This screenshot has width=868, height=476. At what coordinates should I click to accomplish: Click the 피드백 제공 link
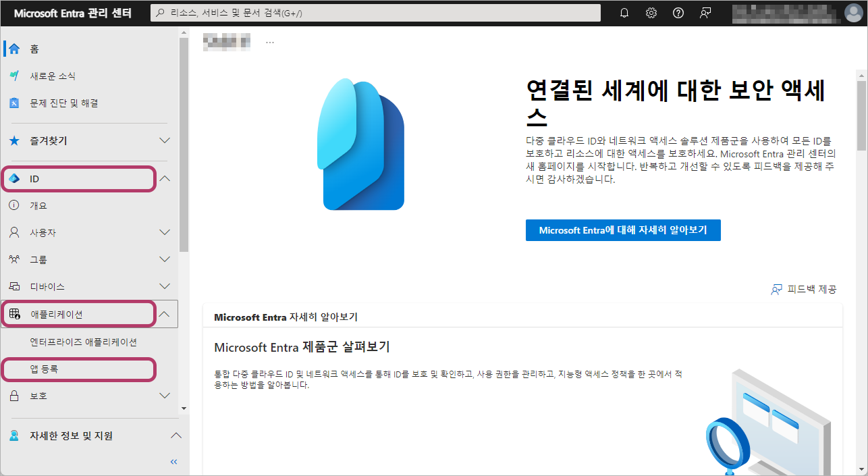(x=812, y=289)
